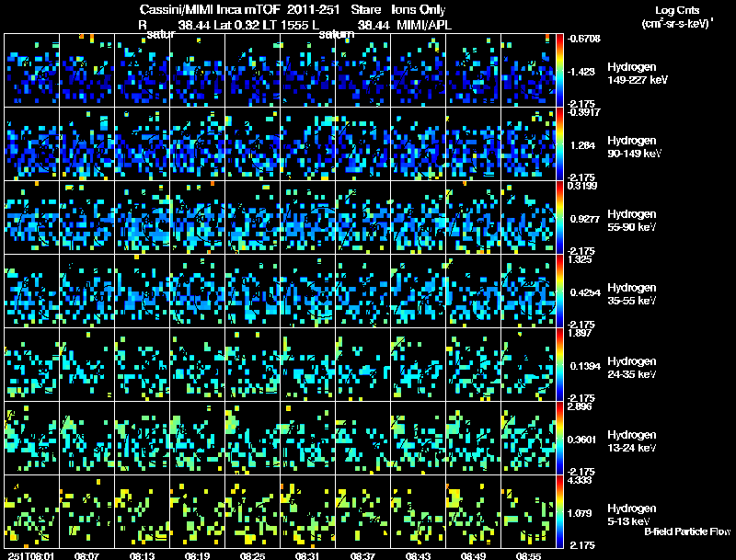The height and width of the screenshot is (560, 736).
Task: Select the Hydrogen 149-227 keV image at 08:55
Action: point(528,71)
